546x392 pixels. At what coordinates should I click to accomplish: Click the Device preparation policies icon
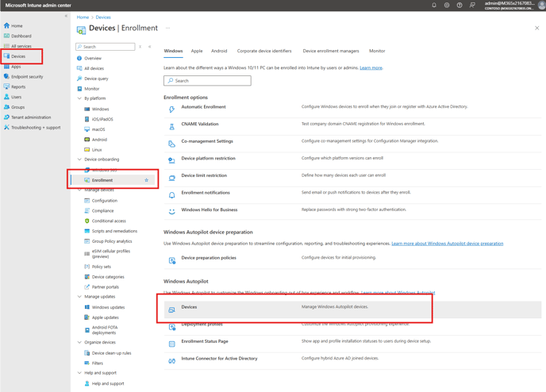pos(172,260)
